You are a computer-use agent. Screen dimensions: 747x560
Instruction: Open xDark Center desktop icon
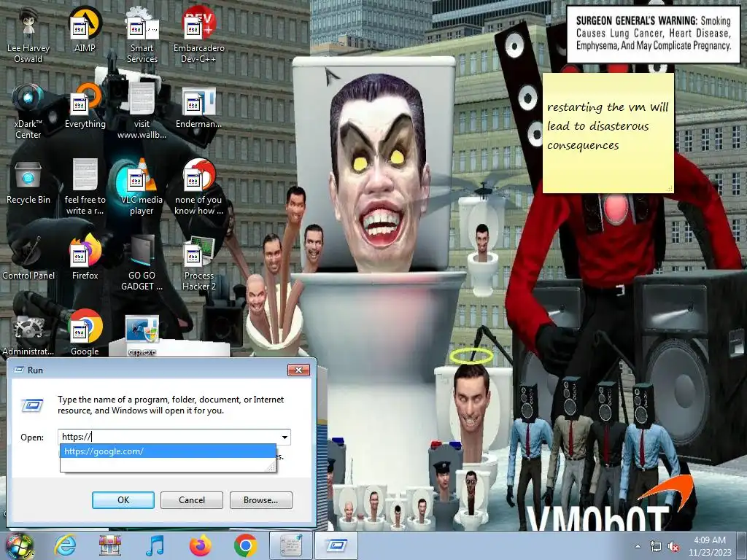[28, 111]
